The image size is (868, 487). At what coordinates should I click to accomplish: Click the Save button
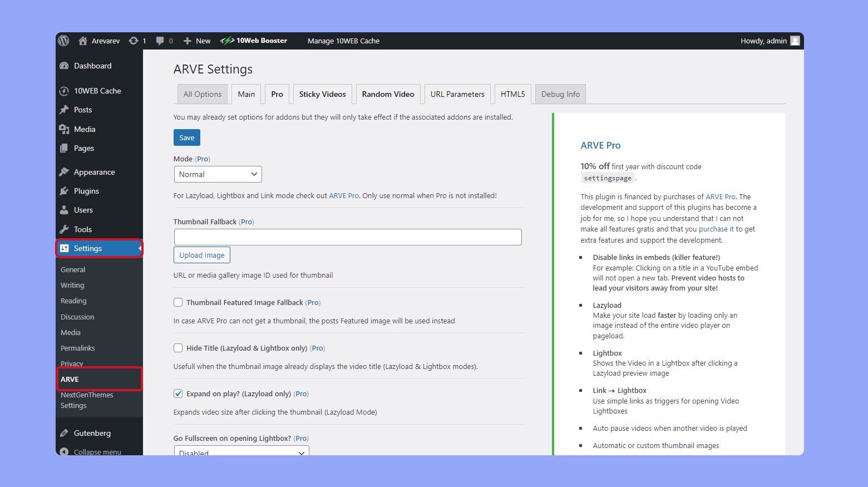click(x=186, y=137)
